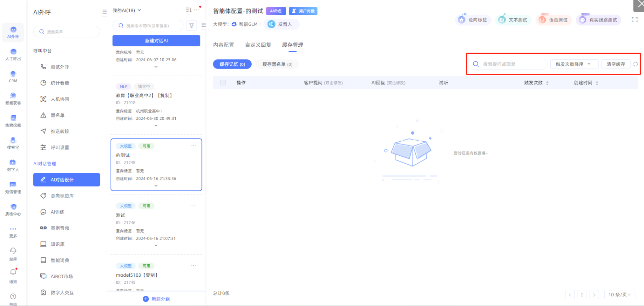644x306 pixels.
Task: Switch to the 自定义回复 tab
Action: click(258, 45)
